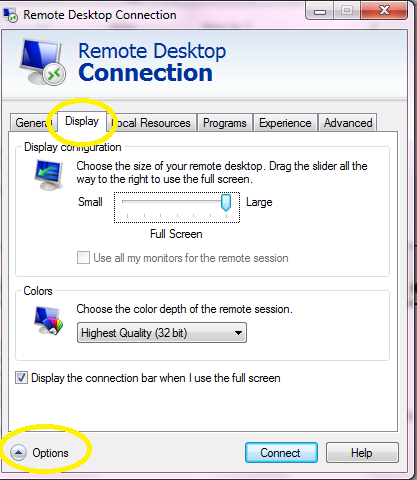Click the disabled maximize window button
The height and width of the screenshot is (480, 417).
pyautogui.click(x=347, y=11)
